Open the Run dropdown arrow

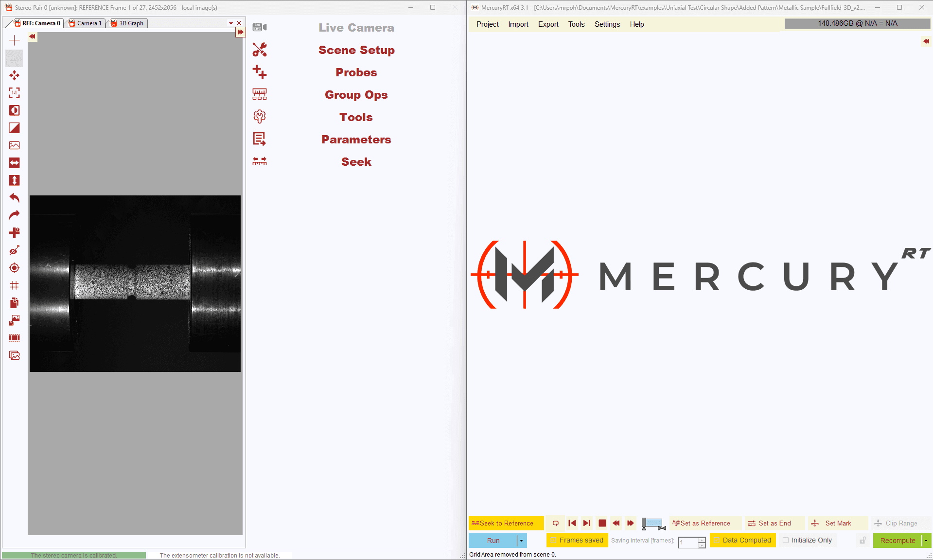[522, 541]
